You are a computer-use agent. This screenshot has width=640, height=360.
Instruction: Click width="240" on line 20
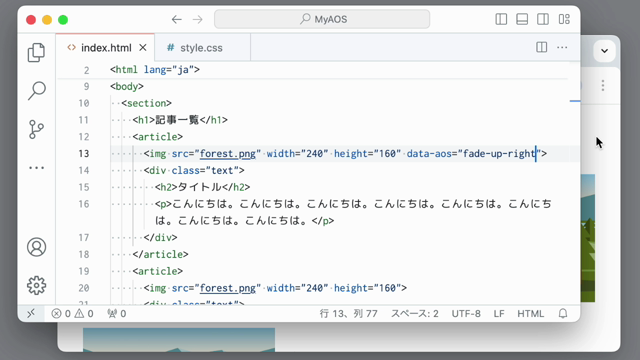(x=298, y=288)
